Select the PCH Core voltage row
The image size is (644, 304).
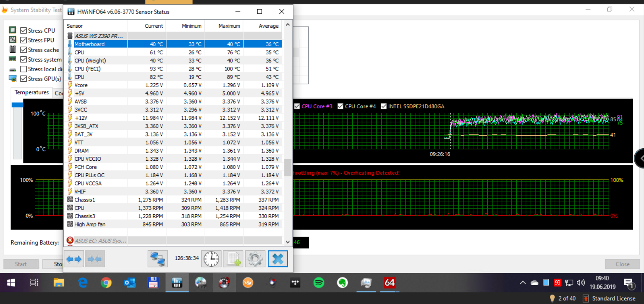[174, 167]
